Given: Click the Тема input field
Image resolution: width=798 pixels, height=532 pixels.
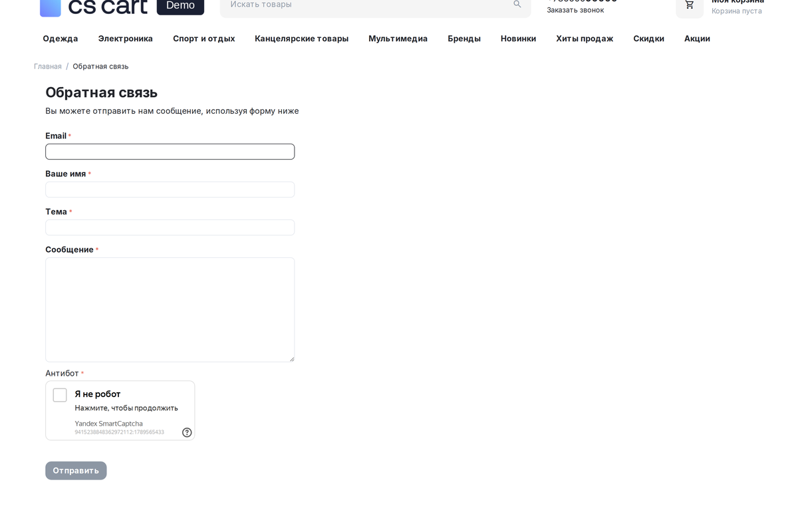Looking at the screenshot, I should tap(170, 227).
